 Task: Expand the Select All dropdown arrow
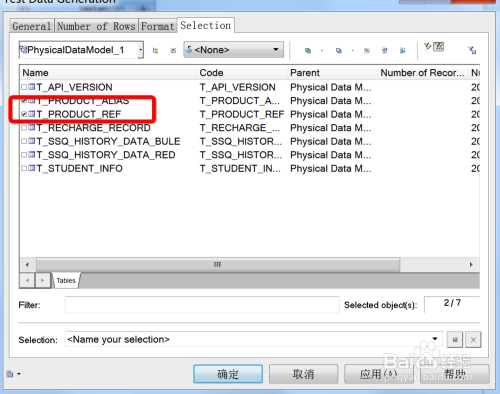tap(322, 51)
